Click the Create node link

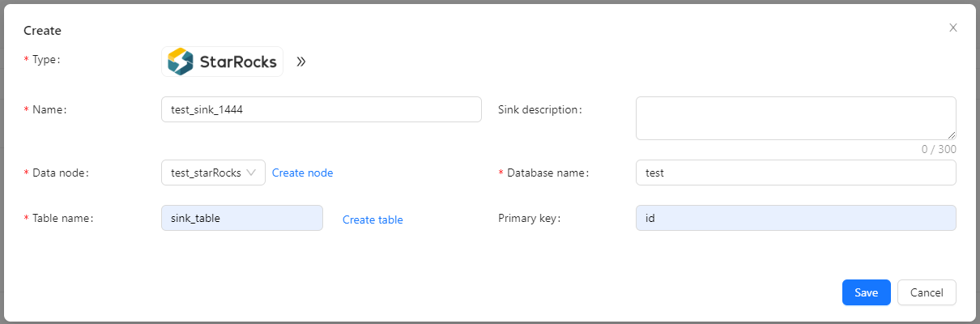coord(302,173)
